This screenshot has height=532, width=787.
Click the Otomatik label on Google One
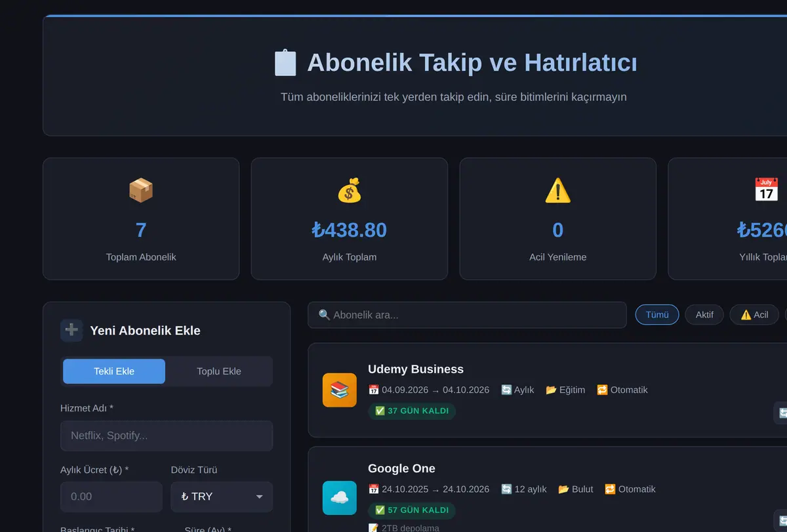[630, 489]
